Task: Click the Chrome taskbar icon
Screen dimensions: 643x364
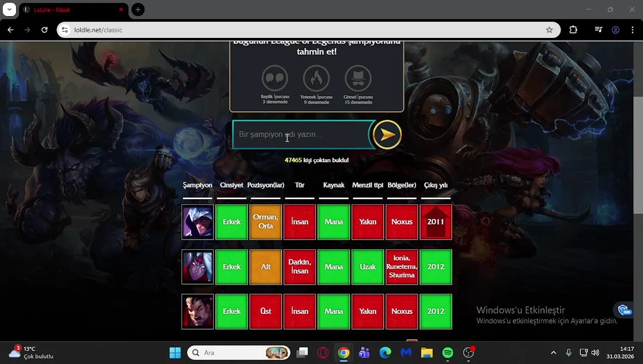Action: (344, 353)
